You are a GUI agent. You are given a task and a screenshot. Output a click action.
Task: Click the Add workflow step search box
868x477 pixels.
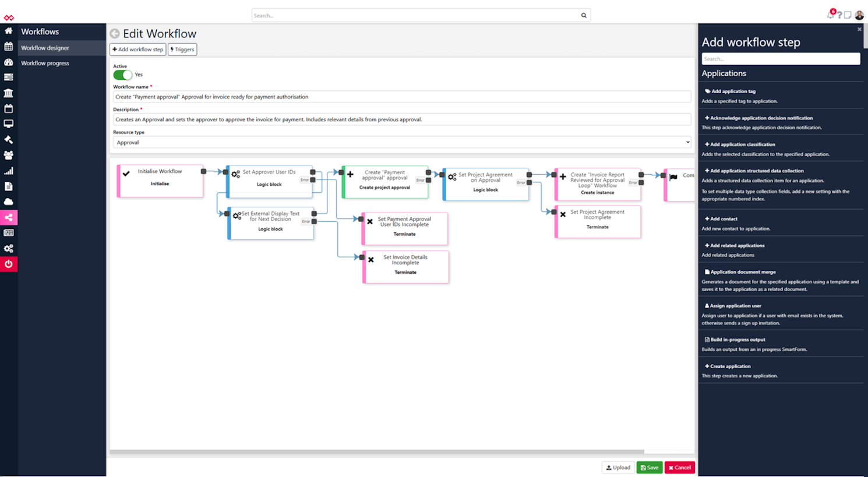[781, 59]
